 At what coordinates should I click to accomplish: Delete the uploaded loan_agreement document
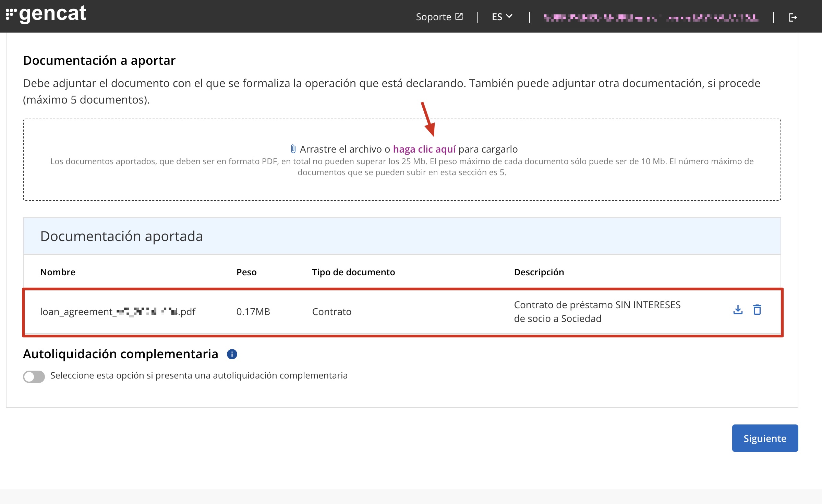point(757,310)
